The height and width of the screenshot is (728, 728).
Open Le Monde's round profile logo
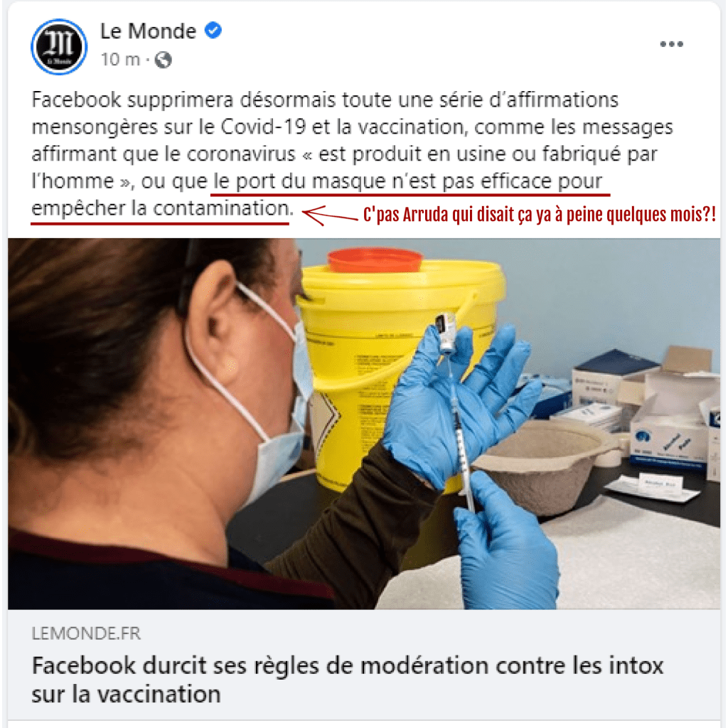tap(59, 47)
